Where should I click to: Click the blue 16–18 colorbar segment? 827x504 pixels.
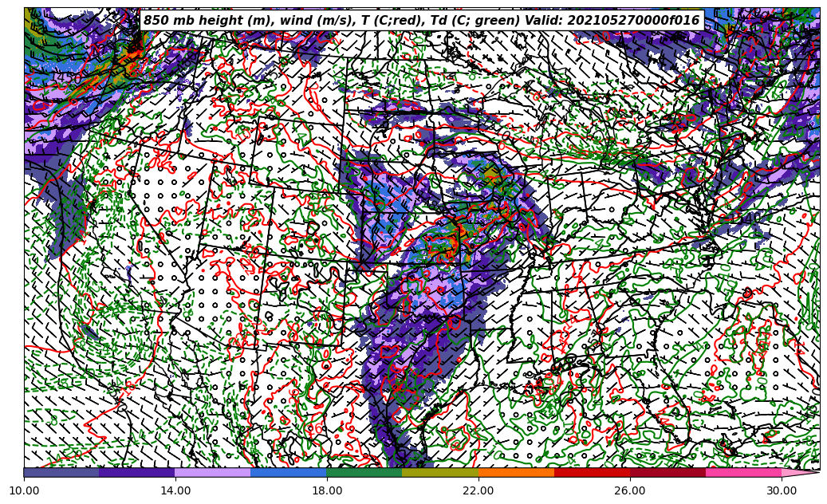tap(289, 472)
